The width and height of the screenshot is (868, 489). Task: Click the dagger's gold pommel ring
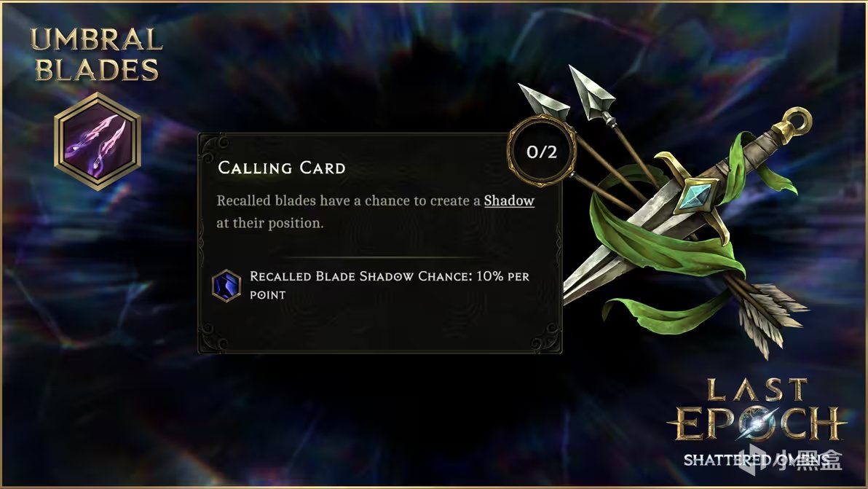[797, 120]
